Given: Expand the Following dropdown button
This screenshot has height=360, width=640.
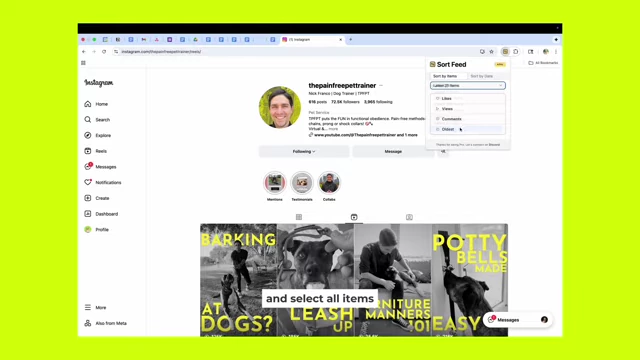Looking at the screenshot, I should click(x=304, y=151).
